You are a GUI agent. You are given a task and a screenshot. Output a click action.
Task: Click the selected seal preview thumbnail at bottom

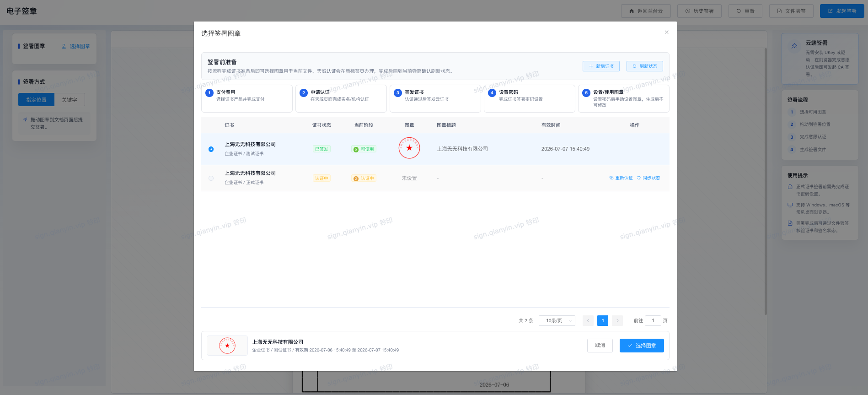coord(227,346)
